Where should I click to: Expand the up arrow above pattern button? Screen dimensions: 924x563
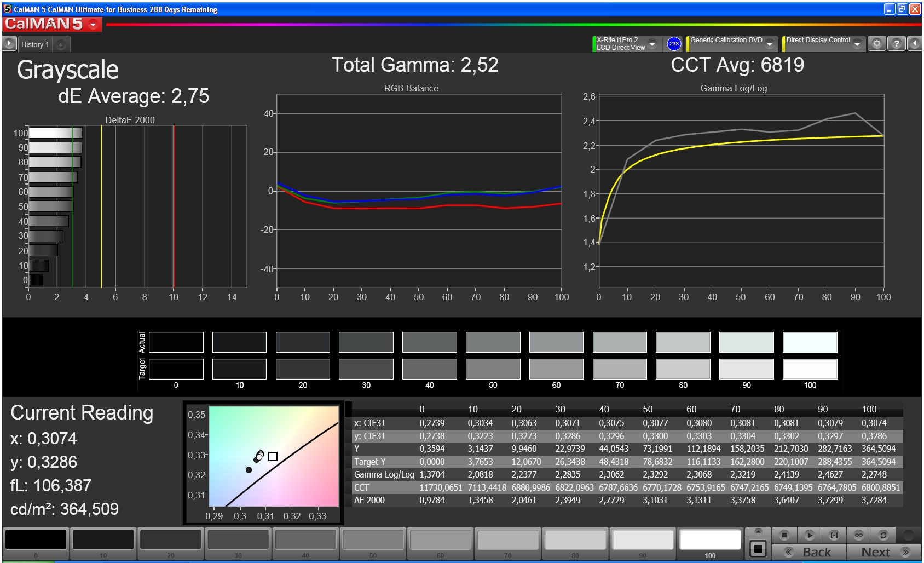pos(758,531)
